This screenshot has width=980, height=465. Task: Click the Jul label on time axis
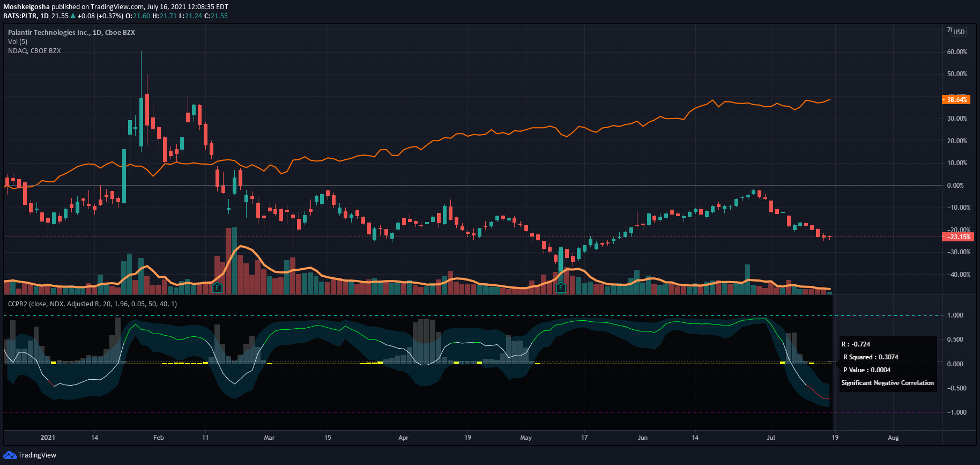[x=771, y=438]
